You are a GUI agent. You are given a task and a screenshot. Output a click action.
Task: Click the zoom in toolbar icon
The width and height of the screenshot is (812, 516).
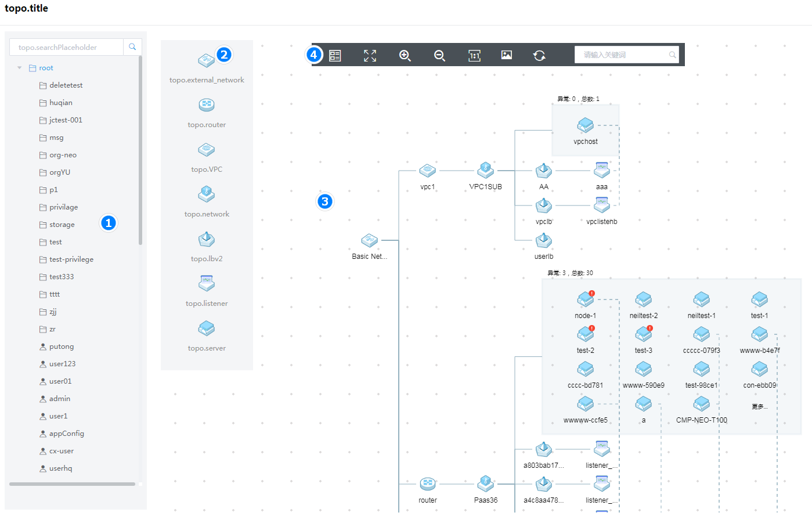tap(405, 55)
